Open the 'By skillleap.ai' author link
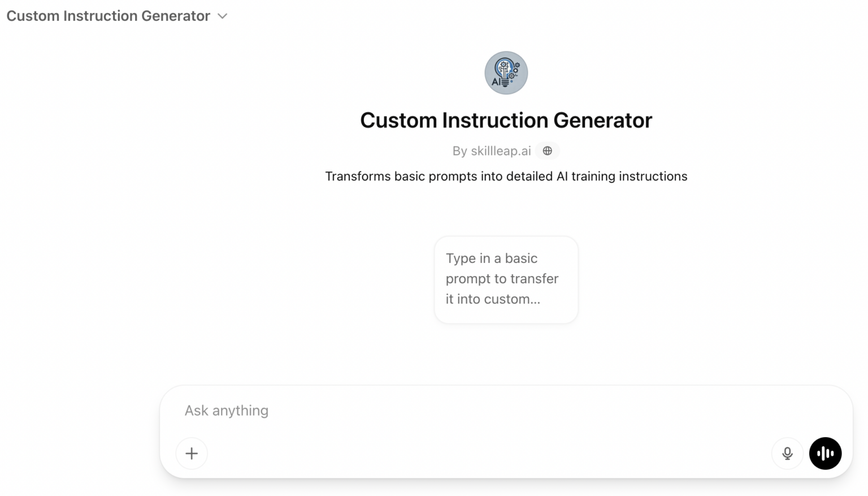Screen dimensions: 868x496 tap(491, 151)
